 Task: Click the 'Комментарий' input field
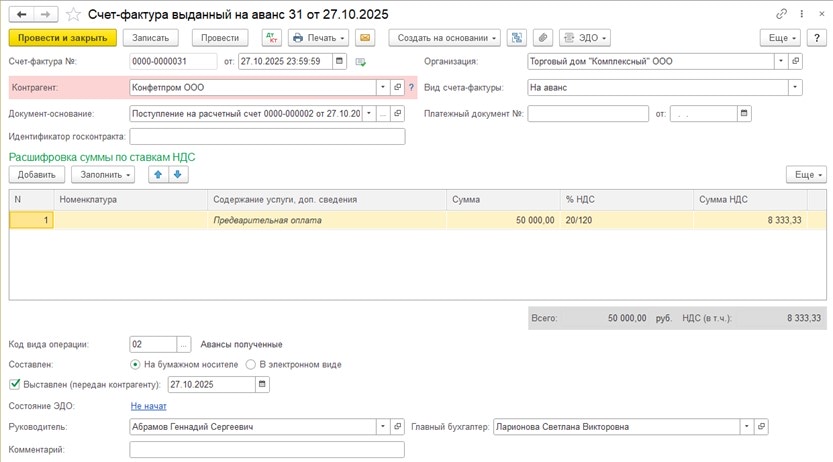point(267,450)
